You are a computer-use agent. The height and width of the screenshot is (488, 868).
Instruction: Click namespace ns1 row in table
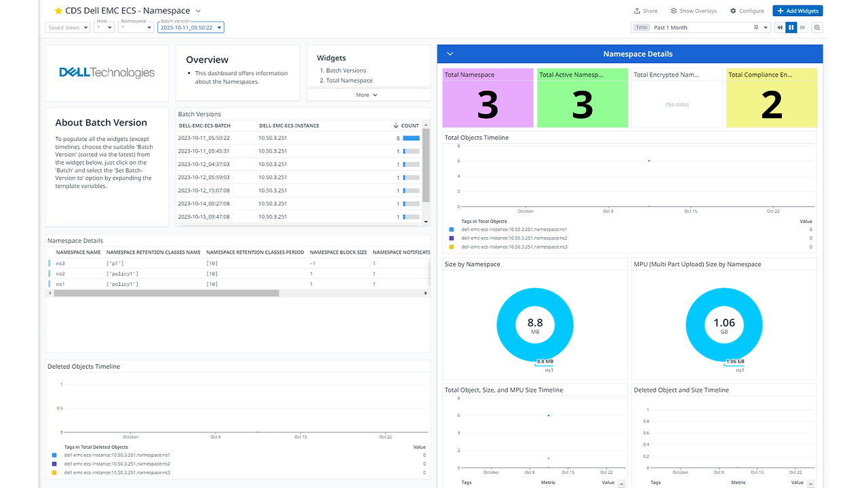tap(238, 284)
